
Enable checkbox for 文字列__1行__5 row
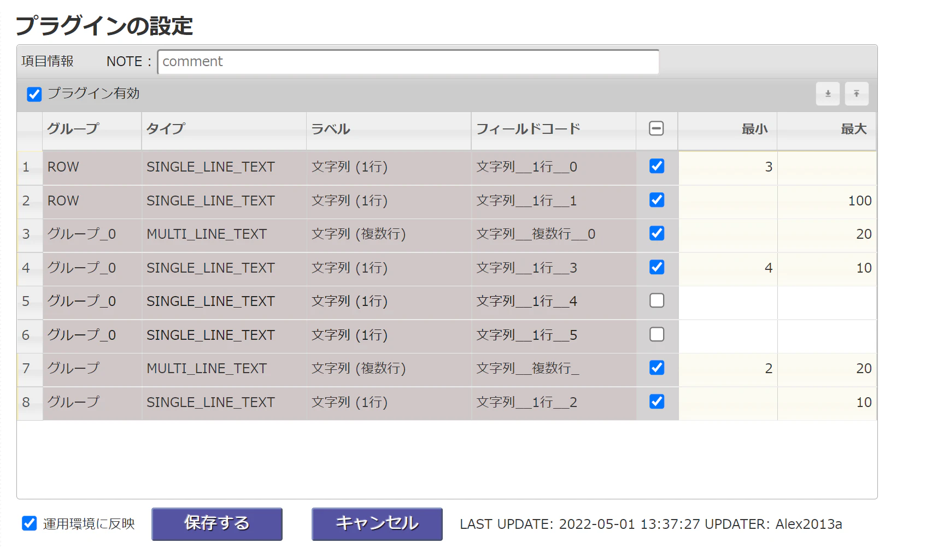click(657, 334)
